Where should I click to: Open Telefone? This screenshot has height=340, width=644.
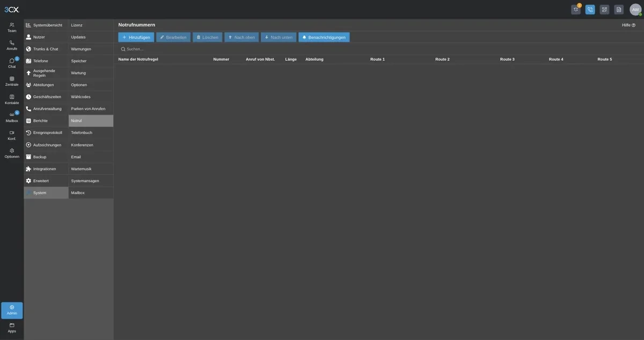point(46,61)
